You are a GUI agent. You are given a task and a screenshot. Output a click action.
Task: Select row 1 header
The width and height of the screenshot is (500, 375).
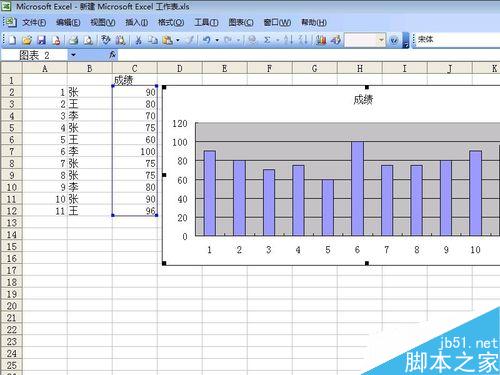[11, 80]
